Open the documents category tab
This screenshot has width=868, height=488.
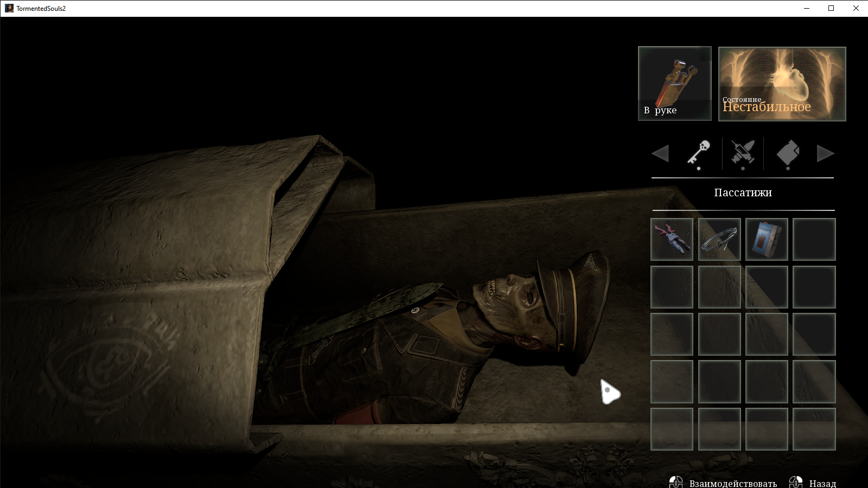point(788,153)
